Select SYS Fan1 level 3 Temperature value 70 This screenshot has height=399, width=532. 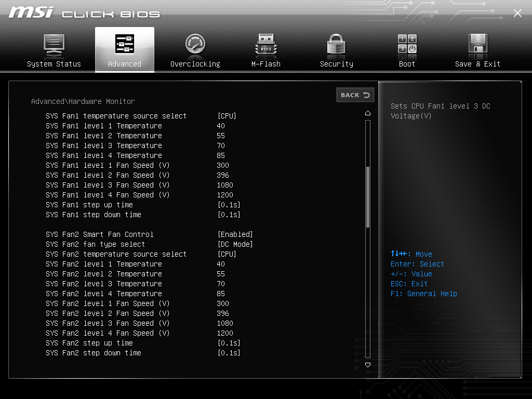click(221, 145)
